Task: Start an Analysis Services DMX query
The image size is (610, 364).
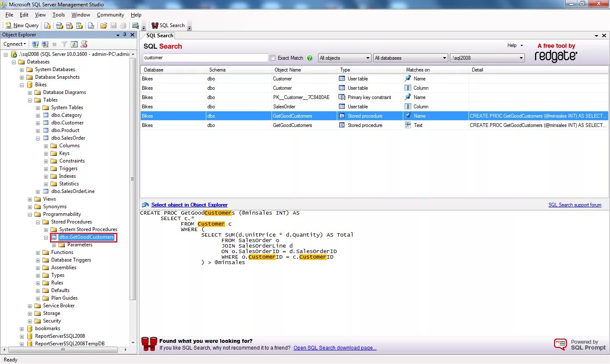Action: tap(69, 25)
